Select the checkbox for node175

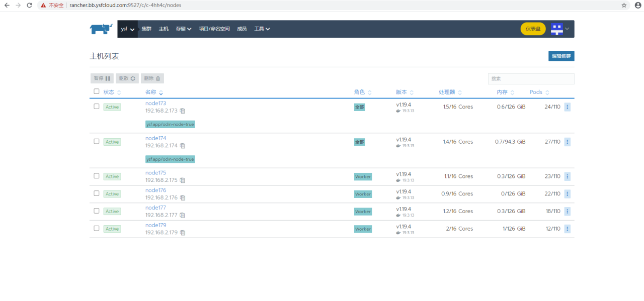97,176
